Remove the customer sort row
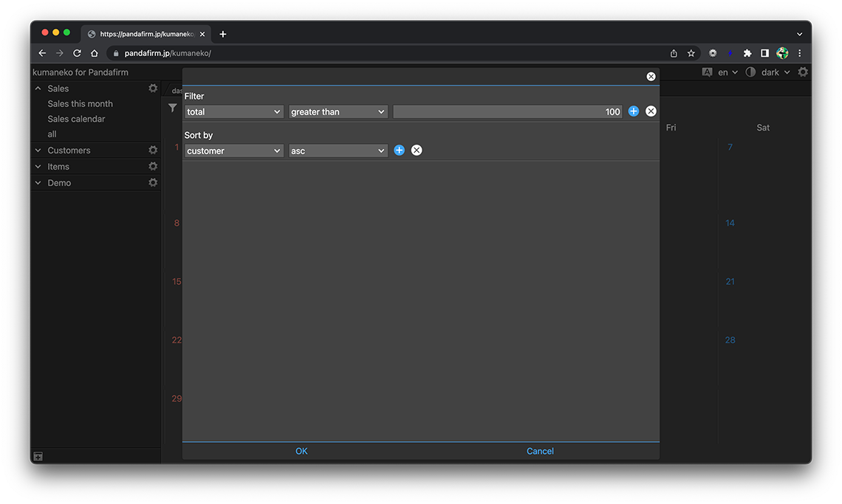 tap(417, 151)
